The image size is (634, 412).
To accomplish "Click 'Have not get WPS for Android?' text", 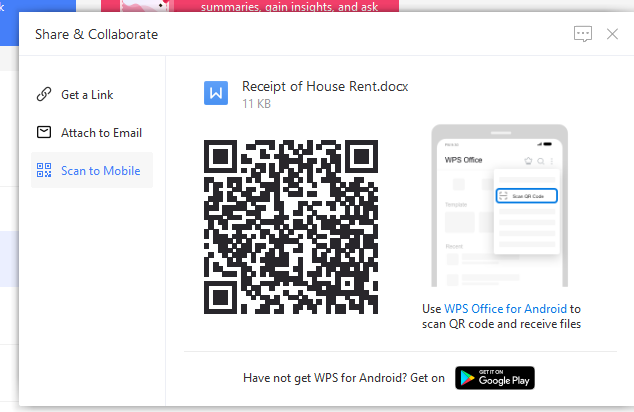I will coord(325,378).
